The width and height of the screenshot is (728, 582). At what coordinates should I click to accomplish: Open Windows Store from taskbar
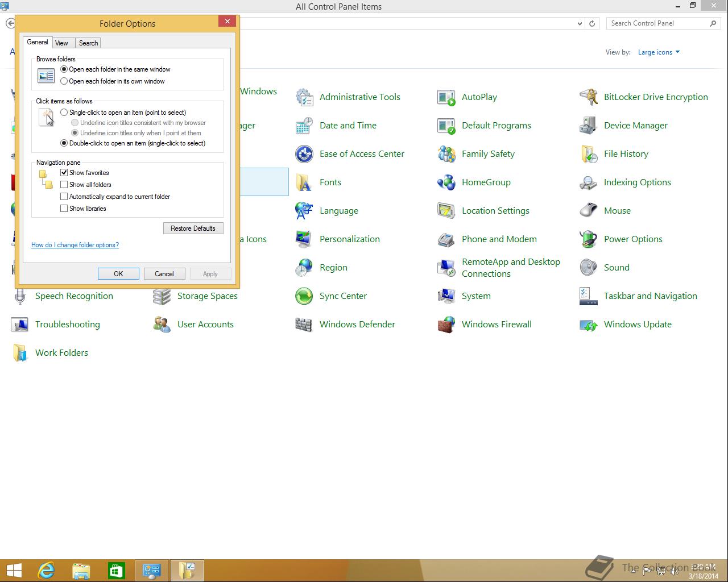116,570
